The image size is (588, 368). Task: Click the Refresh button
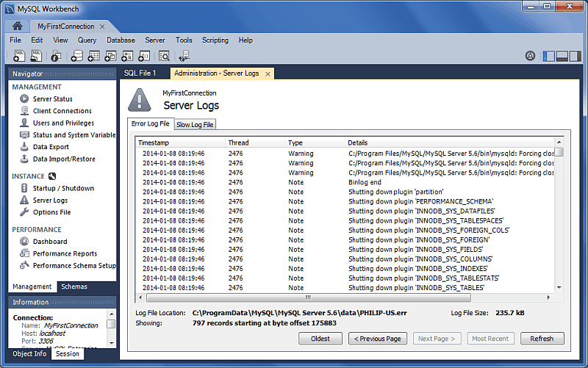(x=542, y=339)
